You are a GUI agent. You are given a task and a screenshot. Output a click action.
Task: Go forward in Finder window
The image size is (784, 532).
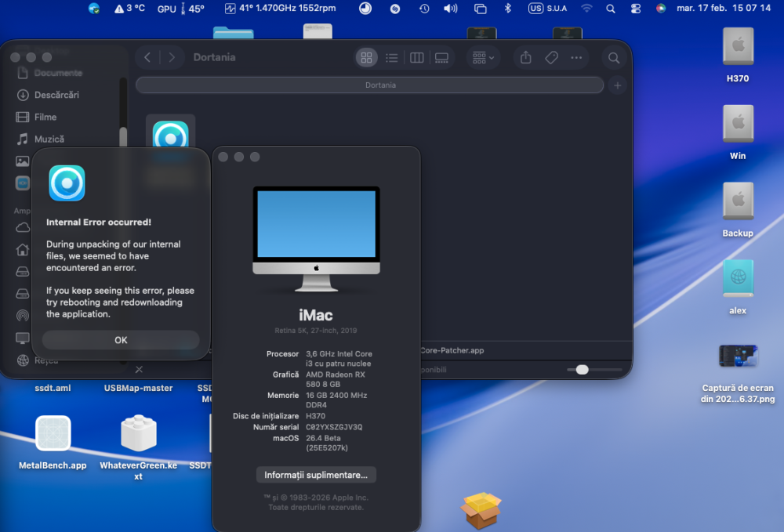[172, 57]
